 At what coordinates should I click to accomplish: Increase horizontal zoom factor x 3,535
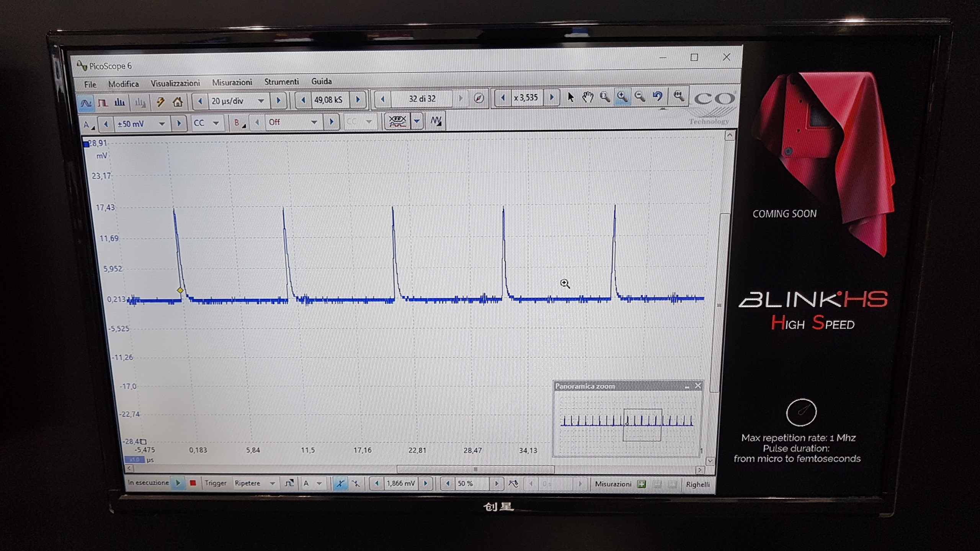pyautogui.click(x=552, y=98)
